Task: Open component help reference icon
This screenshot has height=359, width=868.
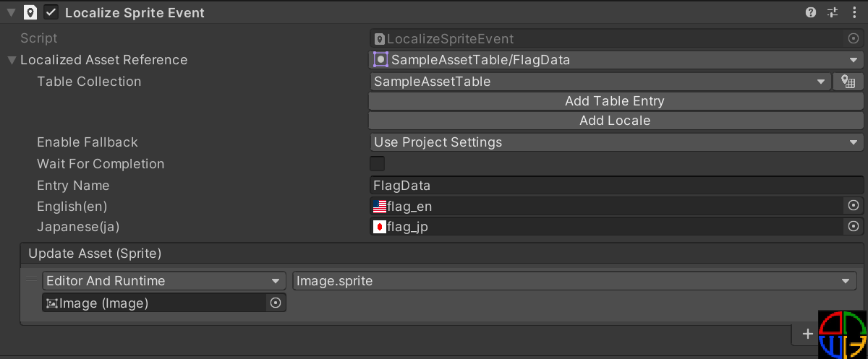Action: [811, 12]
